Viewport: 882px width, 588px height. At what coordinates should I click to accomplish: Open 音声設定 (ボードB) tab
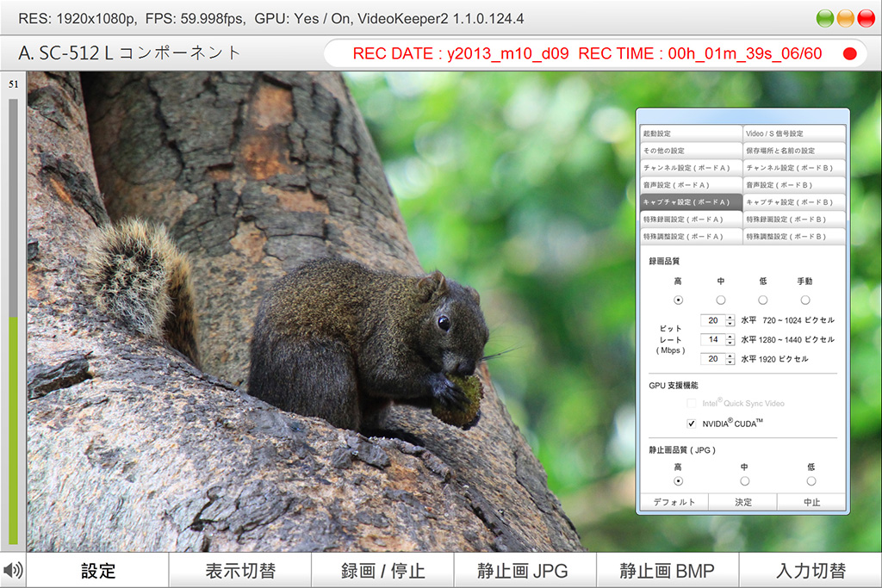click(794, 185)
